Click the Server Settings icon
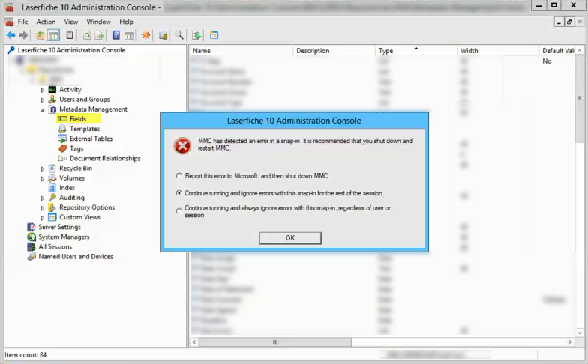Screen dimensions: 588x364 31,227
